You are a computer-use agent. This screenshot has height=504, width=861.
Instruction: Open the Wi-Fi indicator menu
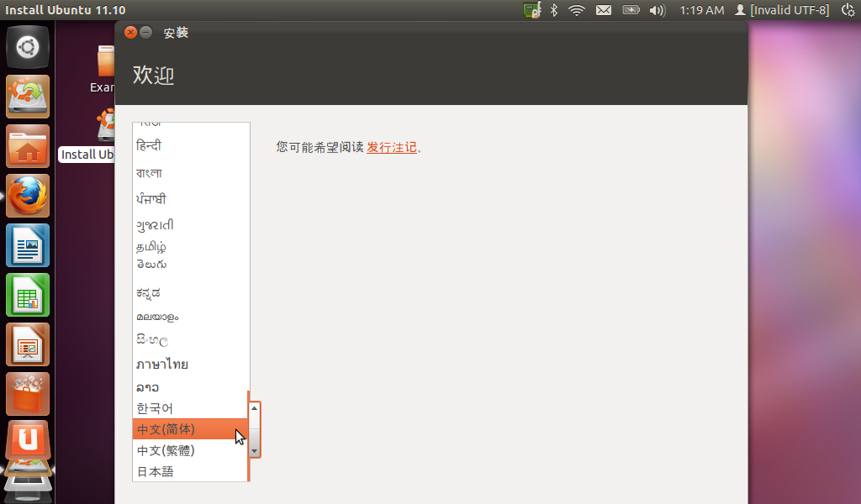click(577, 10)
